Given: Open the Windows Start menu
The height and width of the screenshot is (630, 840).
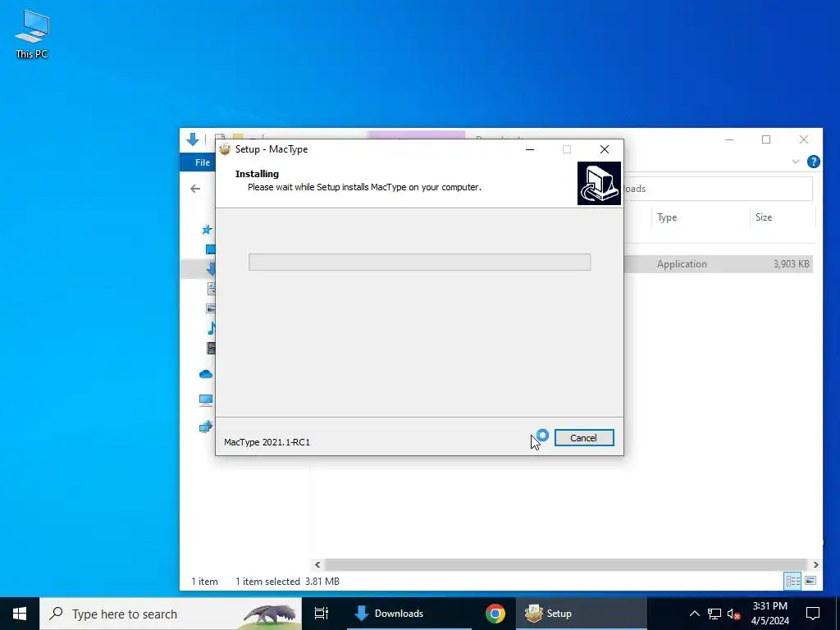Looking at the screenshot, I should (x=20, y=614).
